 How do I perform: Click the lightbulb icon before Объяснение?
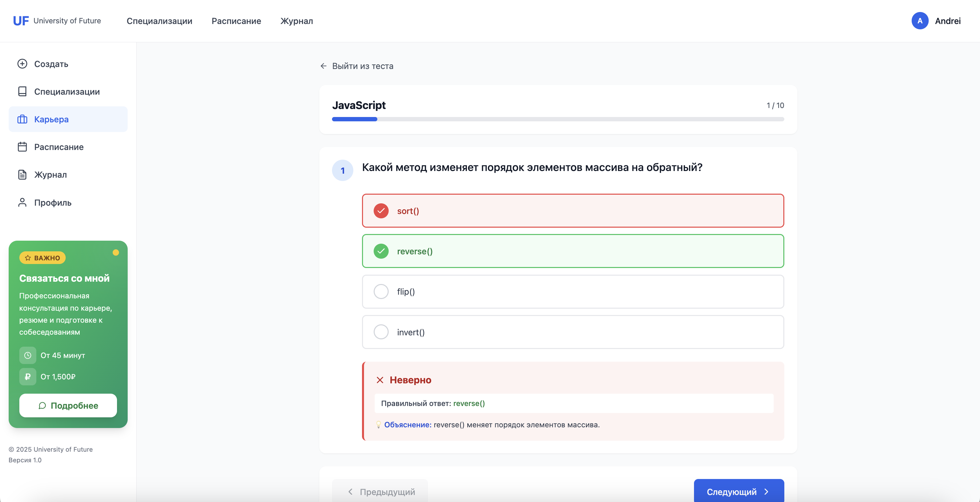point(379,424)
